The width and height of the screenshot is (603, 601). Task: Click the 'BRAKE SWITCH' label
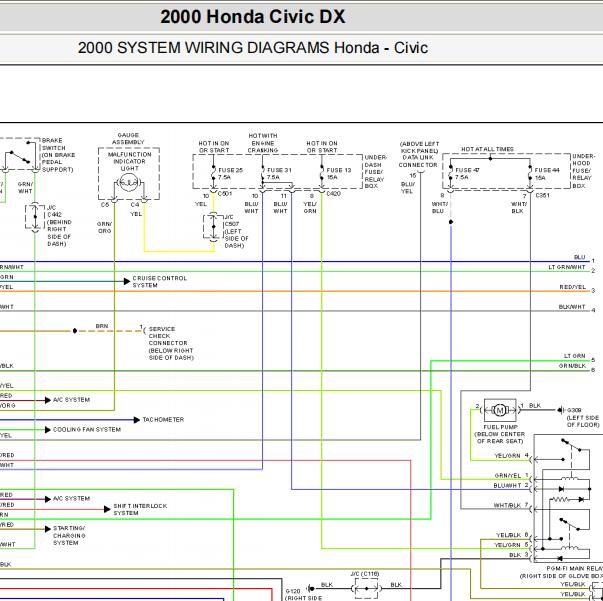pyautogui.click(x=53, y=144)
